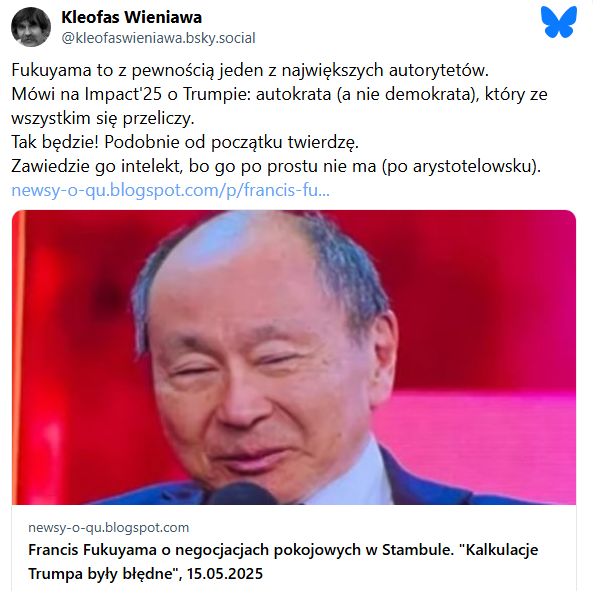Open the link card preview photo

[x=294, y=357]
